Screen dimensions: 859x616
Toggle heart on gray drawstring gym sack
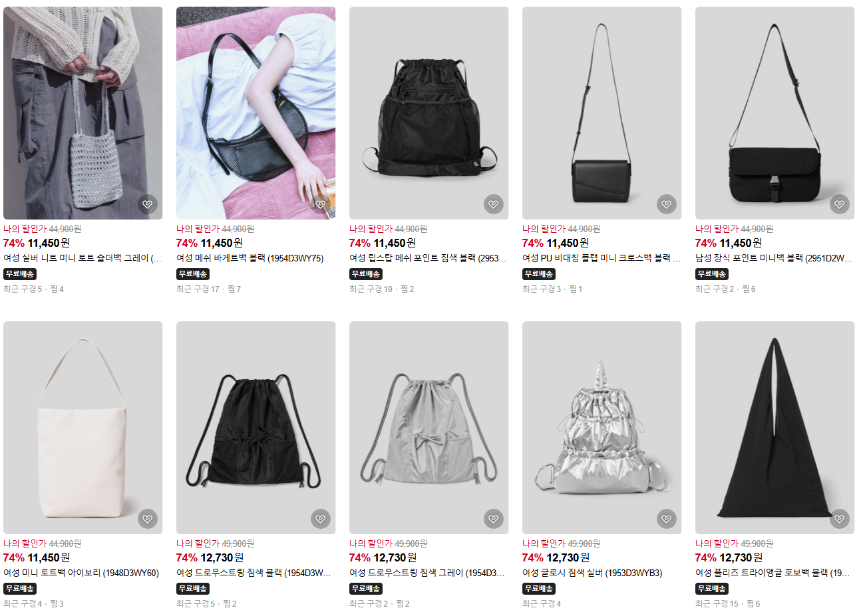[x=494, y=519]
